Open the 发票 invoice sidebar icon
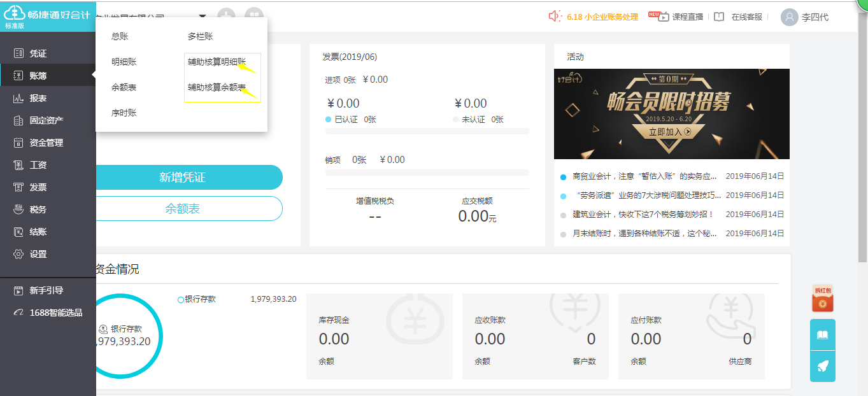The height and width of the screenshot is (396, 868). tap(18, 187)
